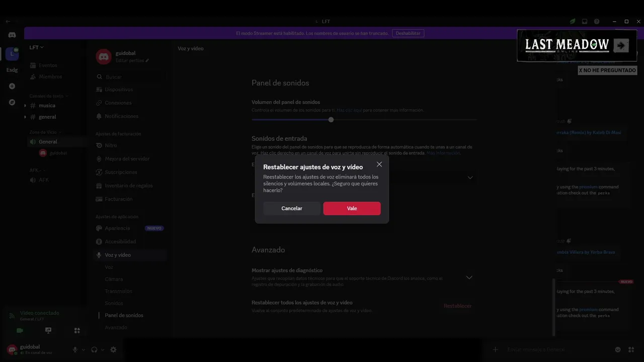Image resolution: width=644 pixels, height=362 pixels.
Task: Open the general text channel
Action: pos(48,117)
